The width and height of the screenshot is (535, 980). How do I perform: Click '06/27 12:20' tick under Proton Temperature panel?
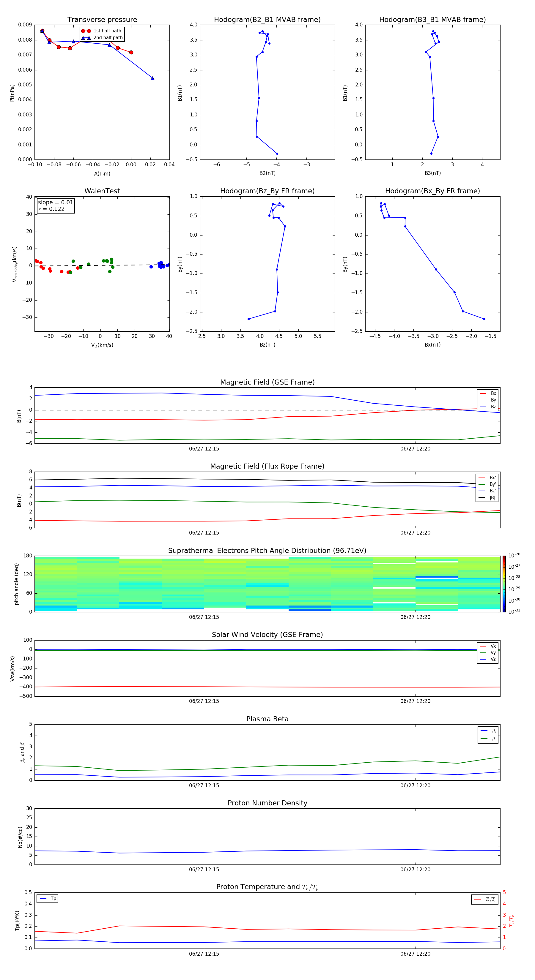tap(416, 954)
